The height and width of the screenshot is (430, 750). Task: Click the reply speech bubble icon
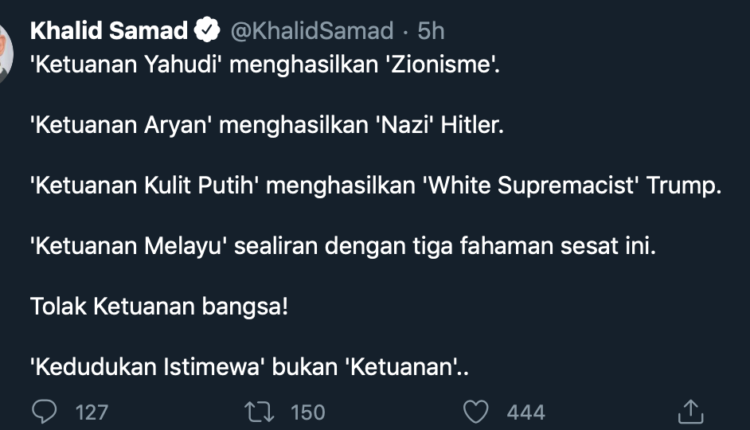coord(46,411)
